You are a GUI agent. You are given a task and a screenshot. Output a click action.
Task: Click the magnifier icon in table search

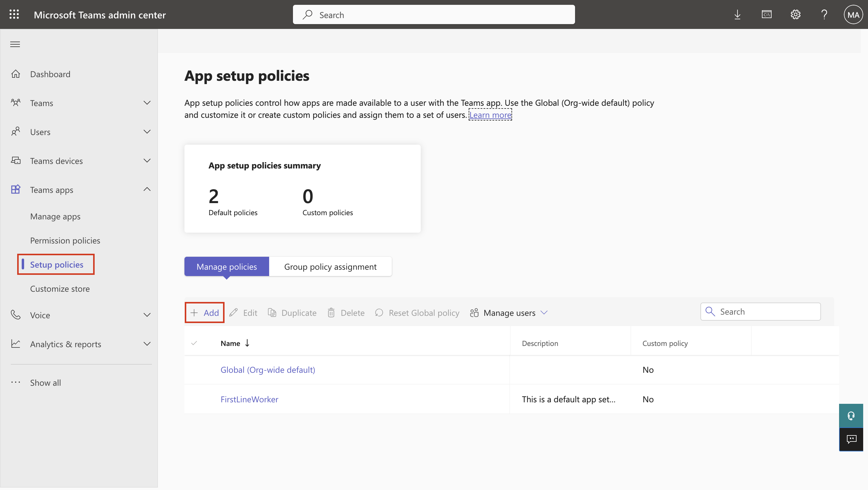tap(710, 311)
